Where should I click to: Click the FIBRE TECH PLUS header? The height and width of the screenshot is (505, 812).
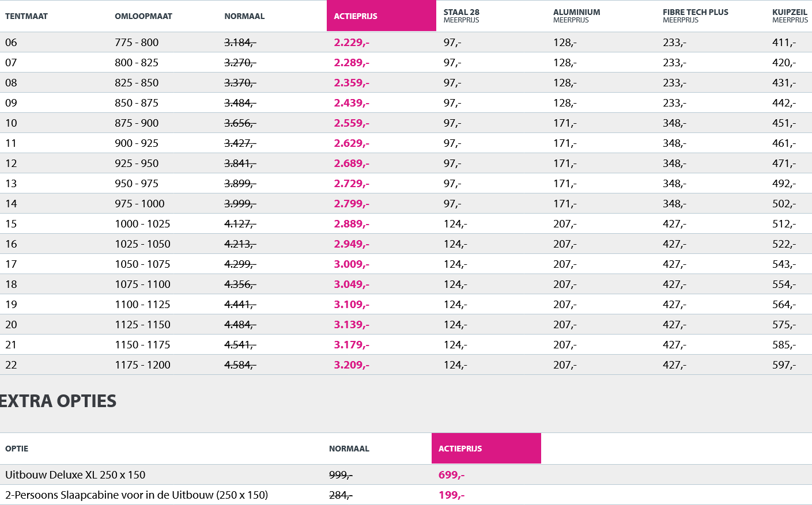pyautogui.click(x=695, y=16)
